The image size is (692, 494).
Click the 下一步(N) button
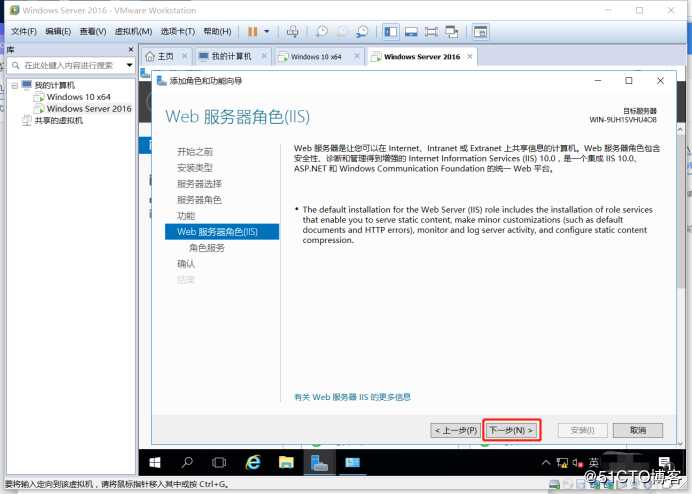click(512, 430)
